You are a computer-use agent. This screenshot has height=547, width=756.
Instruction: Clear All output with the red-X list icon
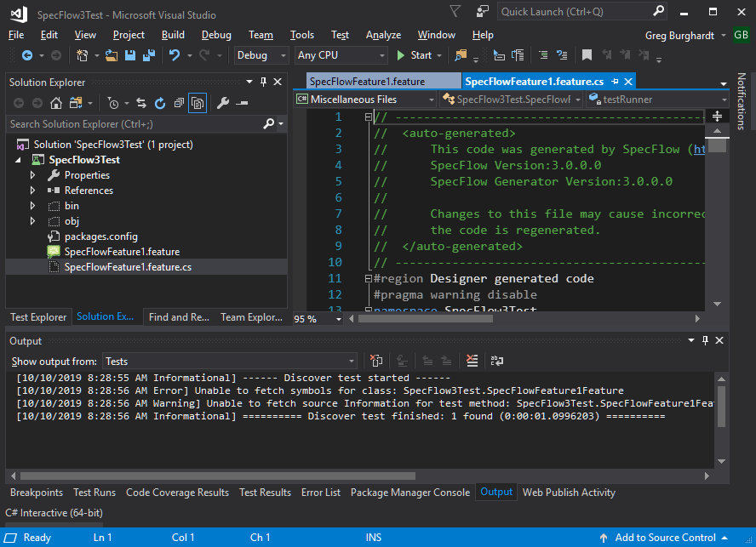(472, 361)
